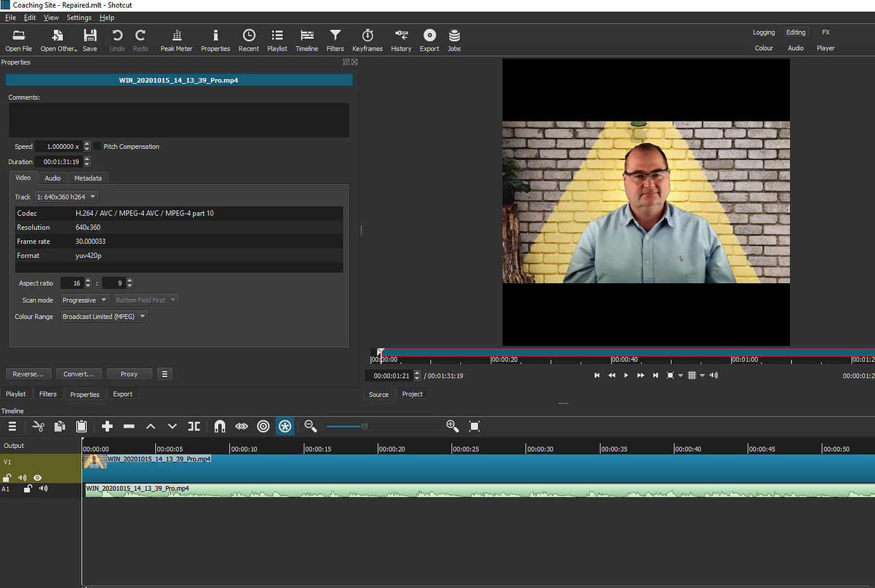Screen dimensions: 875x588
Task: Click the Reverse... button
Action: pyautogui.click(x=29, y=374)
